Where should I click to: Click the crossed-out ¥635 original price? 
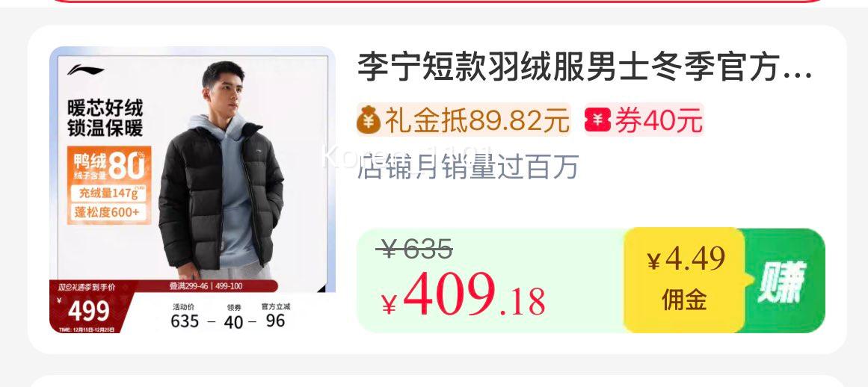coord(415,250)
